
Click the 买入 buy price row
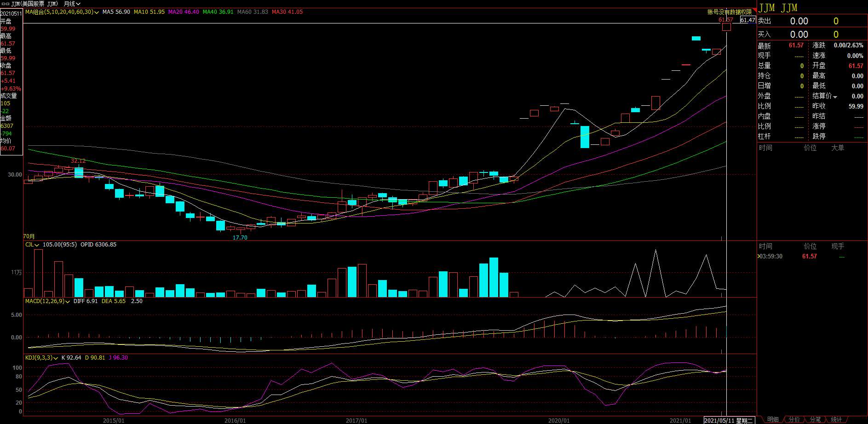click(x=812, y=34)
